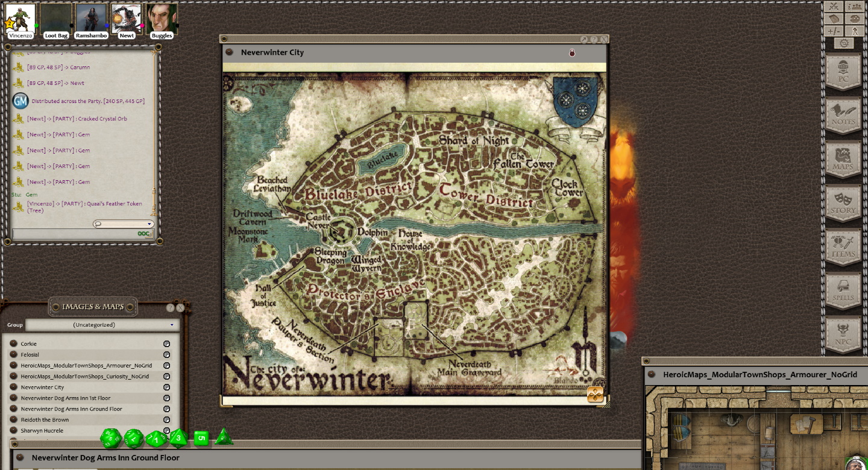Click the d12 die in dice tray
868x470 pixels.
[134, 438]
